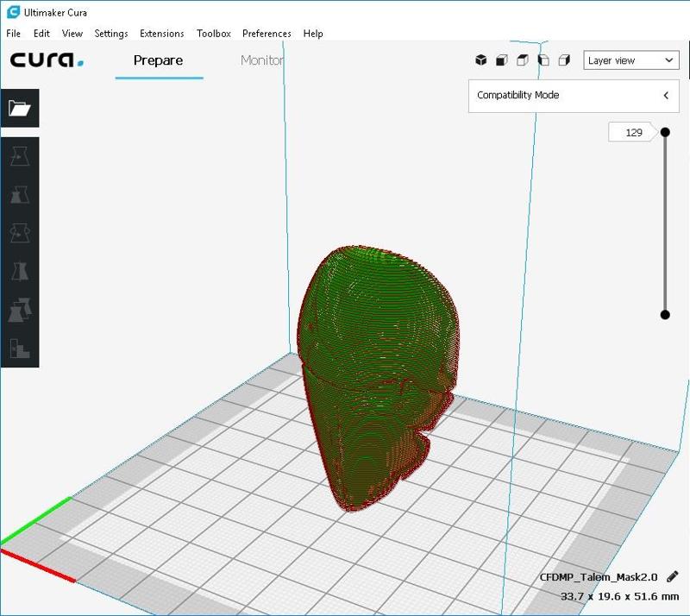Switch camera to front view cube icon
690x616 pixels.
(x=502, y=60)
